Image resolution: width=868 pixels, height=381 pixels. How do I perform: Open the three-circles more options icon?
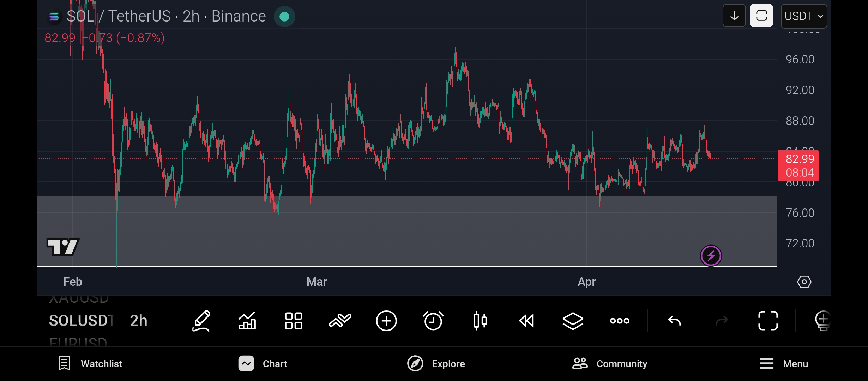click(x=620, y=321)
